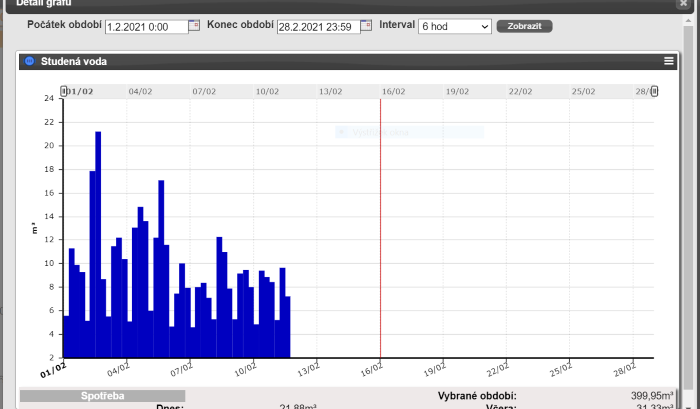Open the chart hamburger menu
Viewport: 700px width, 409px height.
pos(669,62)
